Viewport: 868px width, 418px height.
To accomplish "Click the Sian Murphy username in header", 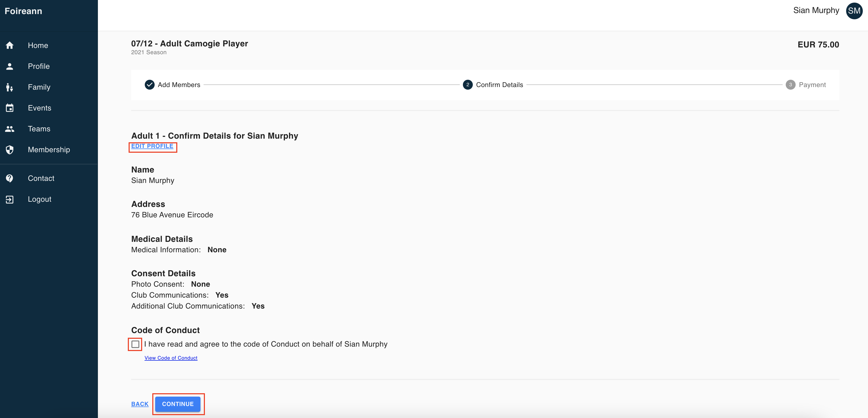I will tap(816, 10).
